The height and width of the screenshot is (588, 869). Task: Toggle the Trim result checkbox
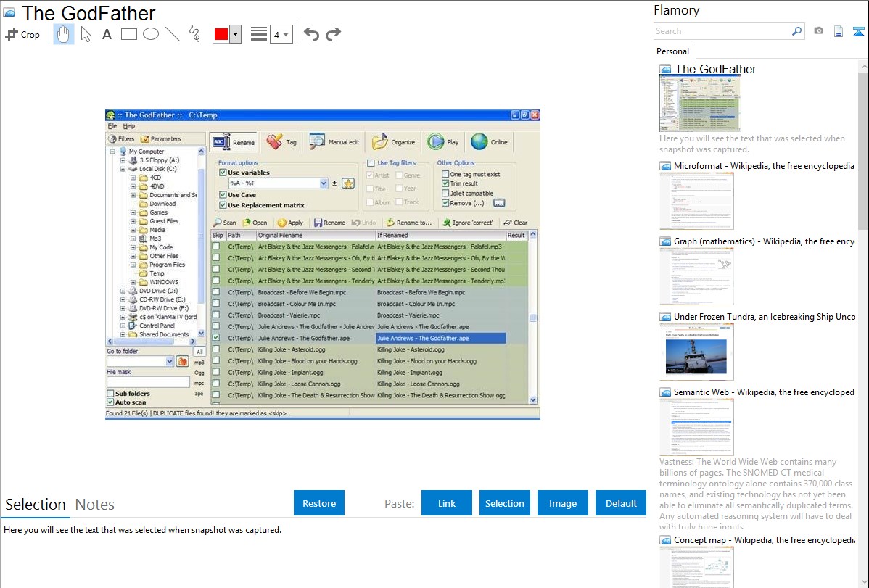(x=445, y=183)
